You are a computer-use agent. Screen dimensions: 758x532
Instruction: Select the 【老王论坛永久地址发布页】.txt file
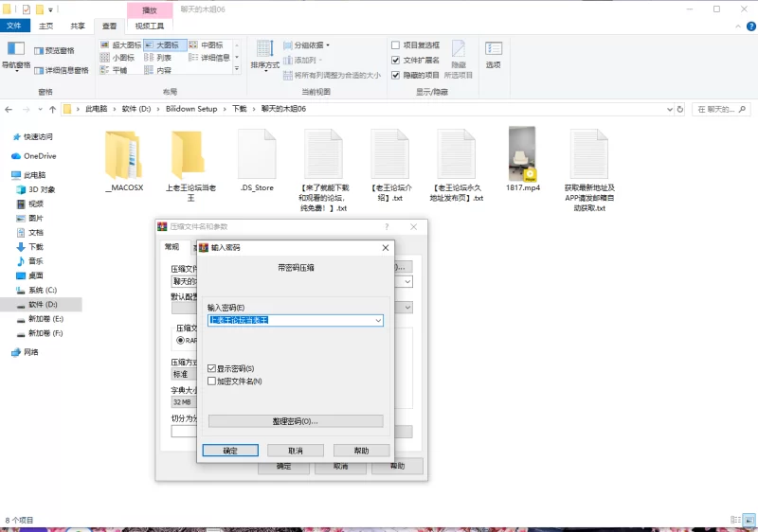(x=457, y=165)
